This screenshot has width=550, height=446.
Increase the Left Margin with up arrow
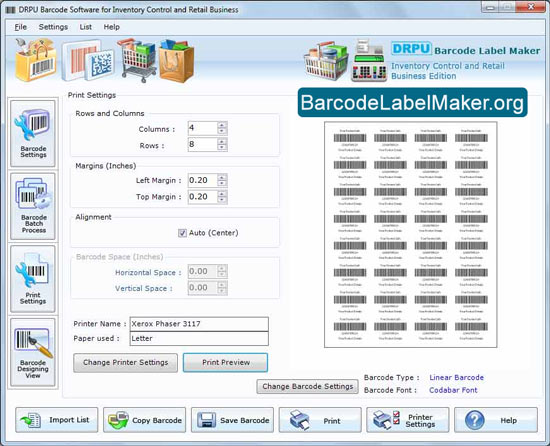point(222,177)
